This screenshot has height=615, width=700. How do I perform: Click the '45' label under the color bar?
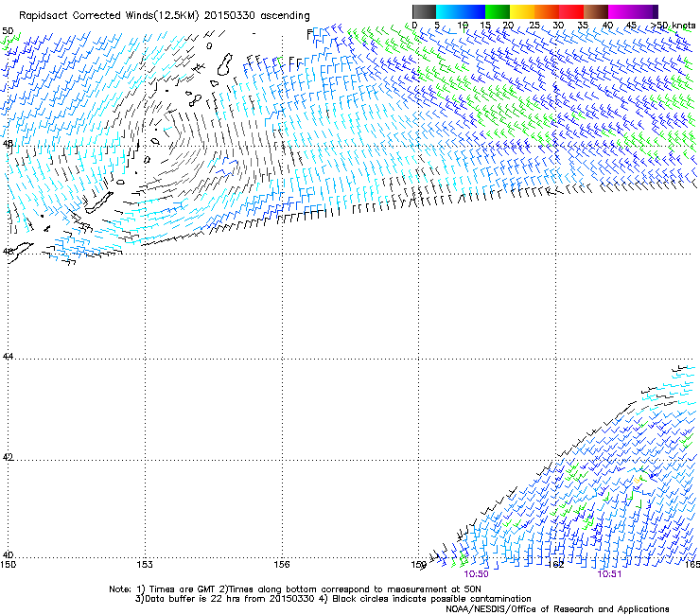tap(631, 26)
